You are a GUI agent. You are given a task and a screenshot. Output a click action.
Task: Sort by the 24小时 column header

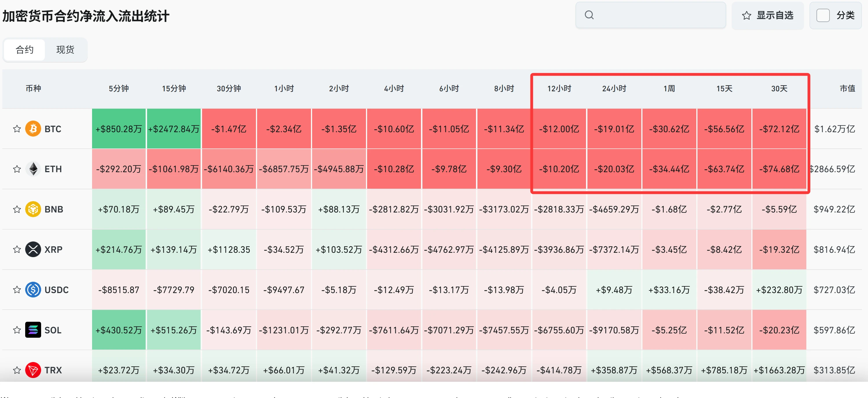click(614, 89)
